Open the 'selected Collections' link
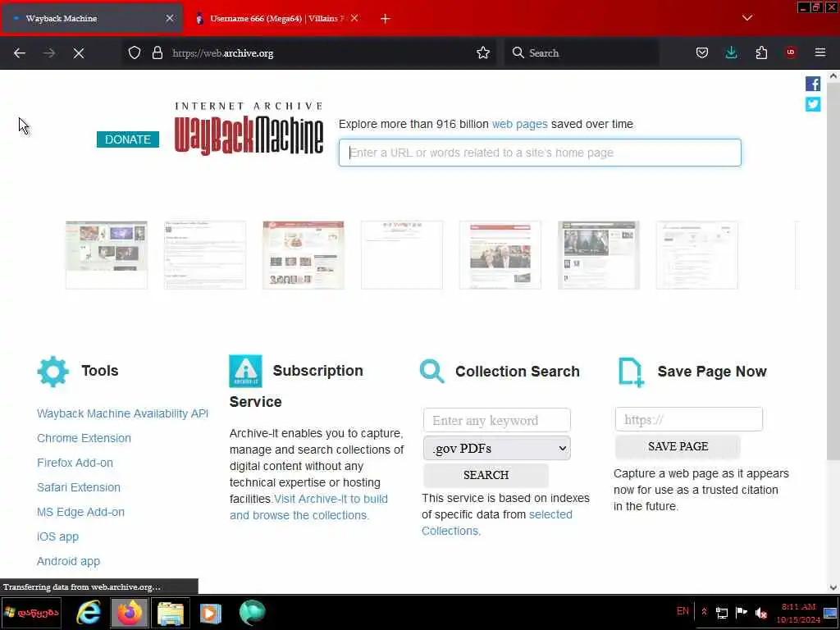 tap(496, 523)
